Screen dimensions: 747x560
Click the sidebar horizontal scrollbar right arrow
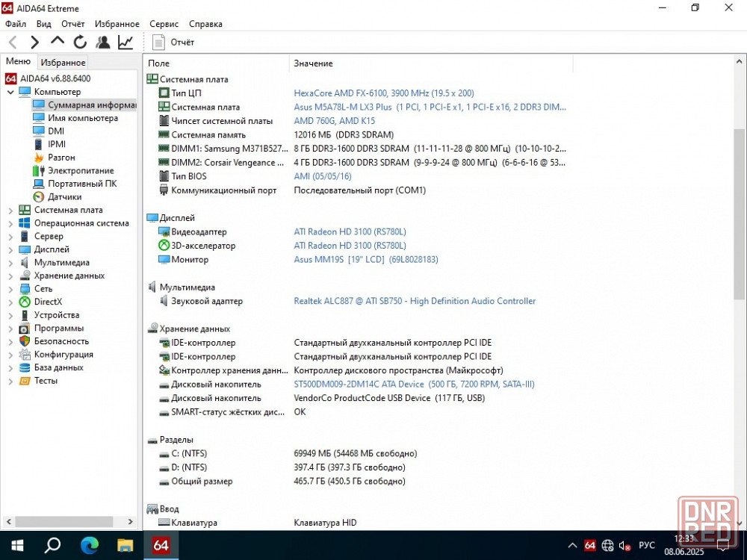click(131, 522)
